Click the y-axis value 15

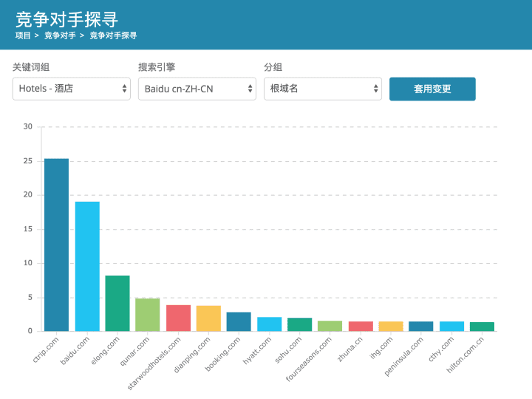coord(28,229)
